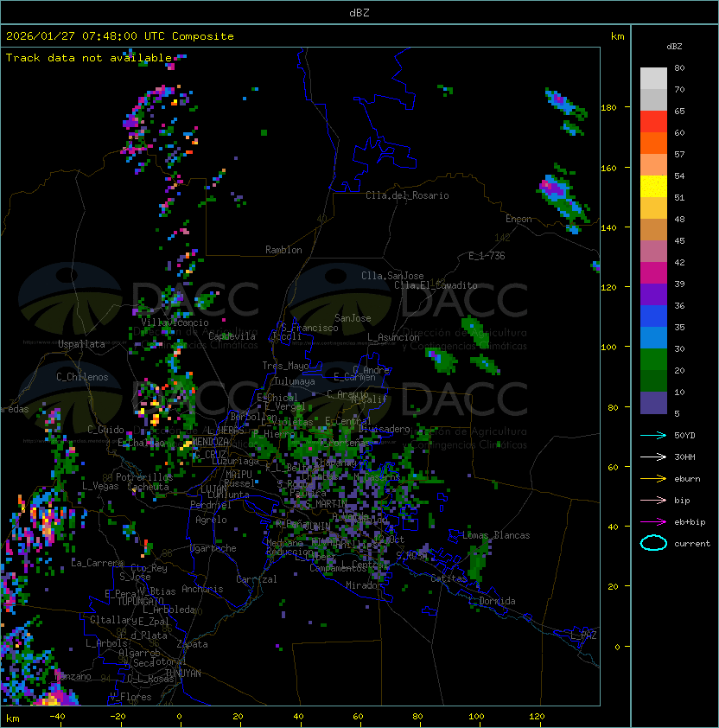The image size is (719, 728).
Task: Click the 'Ugarteche' map label
Action: click(213, 548)
